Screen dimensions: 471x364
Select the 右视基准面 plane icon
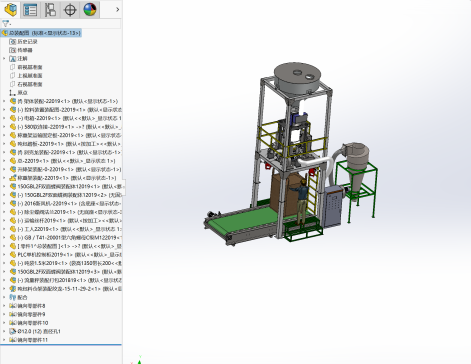pos(13,84)
